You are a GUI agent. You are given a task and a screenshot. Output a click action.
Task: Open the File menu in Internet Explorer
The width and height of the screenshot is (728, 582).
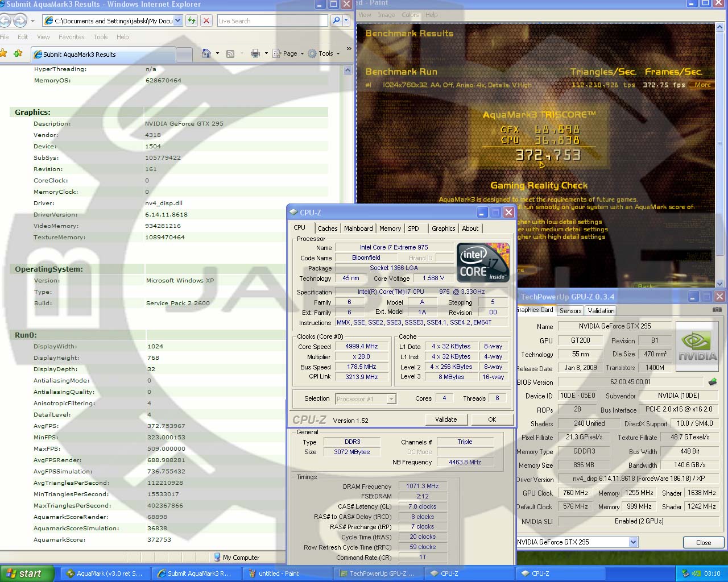(x=5, y=37)
